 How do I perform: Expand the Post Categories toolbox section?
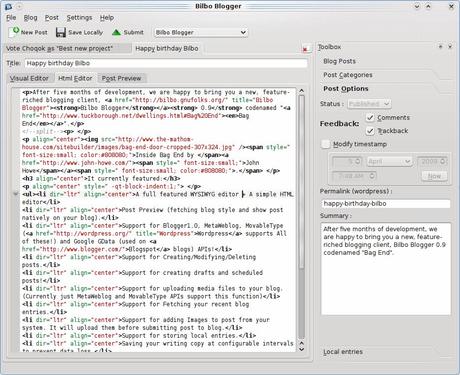[348, 75]
